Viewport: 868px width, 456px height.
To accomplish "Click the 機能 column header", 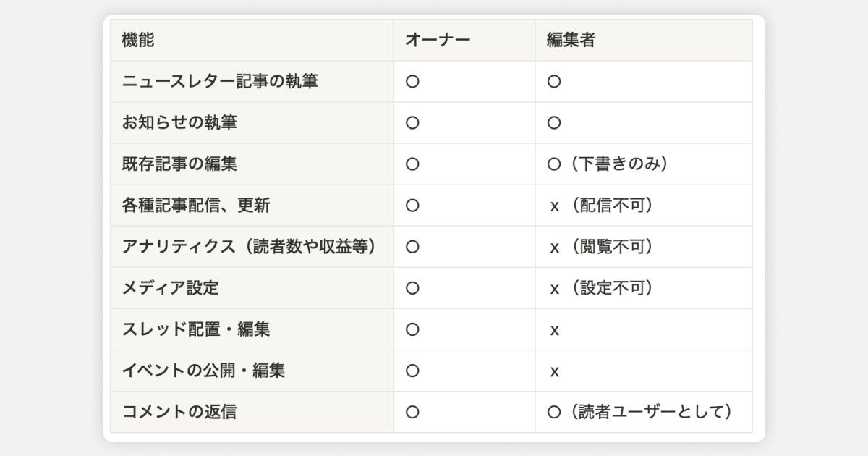I will (x=138, y=41).
